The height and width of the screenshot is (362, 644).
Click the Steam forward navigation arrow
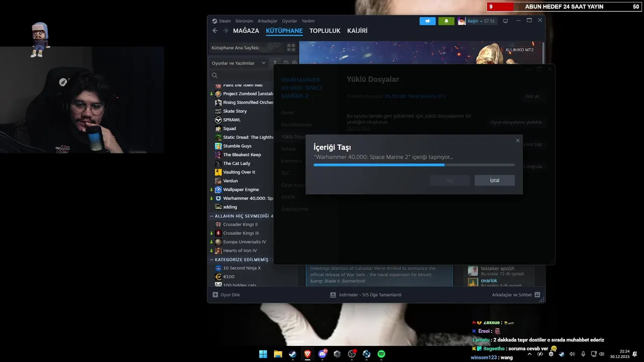click(225, 31)
